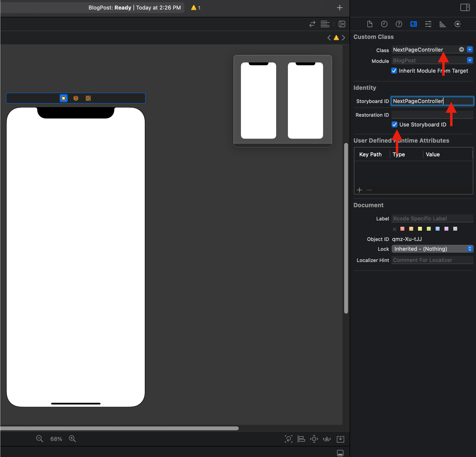Image resolution: width=476 pixels, height=457 pixels.
Task: Select the blue label color swatch
Action: pyautogui.click(x=438, y=229)
